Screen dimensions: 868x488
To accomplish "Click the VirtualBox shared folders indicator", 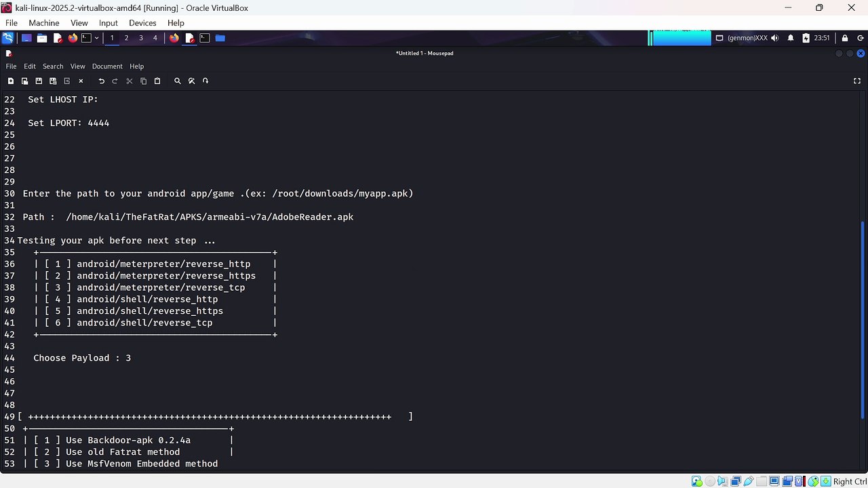I will pos(761,481).
